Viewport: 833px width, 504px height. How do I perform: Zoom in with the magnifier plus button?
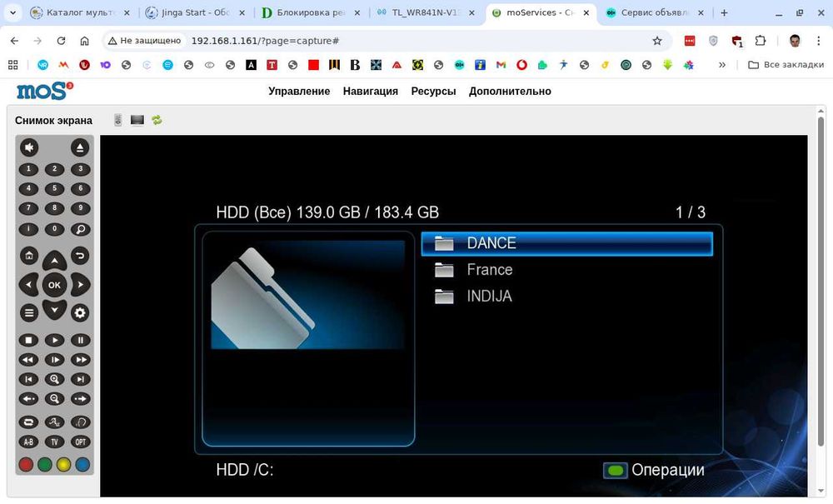pos(54,379)
